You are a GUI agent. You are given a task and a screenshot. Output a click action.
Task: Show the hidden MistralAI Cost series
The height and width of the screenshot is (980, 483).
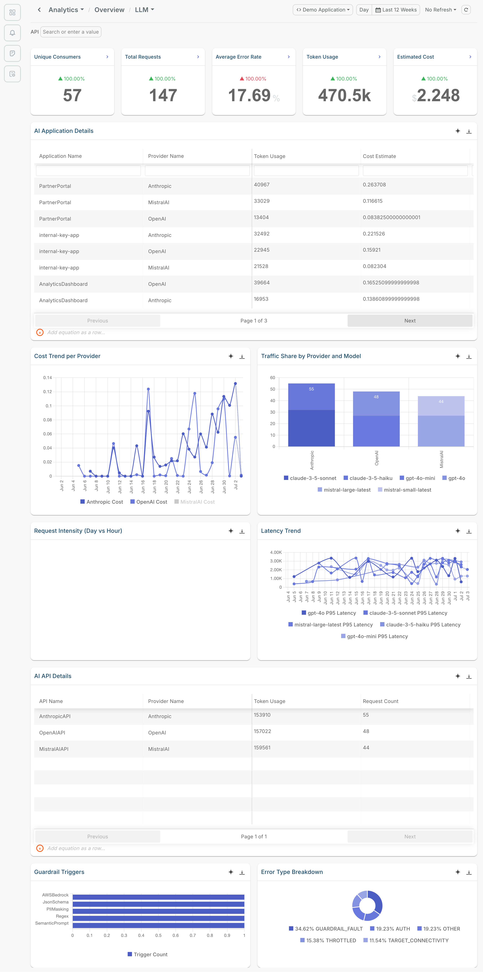pyautogui.click(x=195, y=502)
